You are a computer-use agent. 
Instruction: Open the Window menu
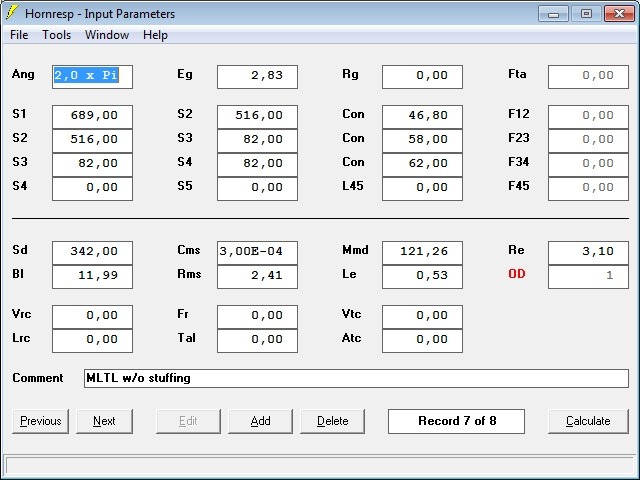[107, 35]
